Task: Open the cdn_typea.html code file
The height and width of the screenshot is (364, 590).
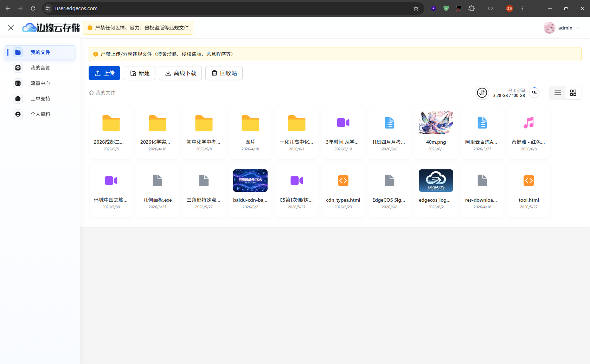Action: click(x=343, y=190)
